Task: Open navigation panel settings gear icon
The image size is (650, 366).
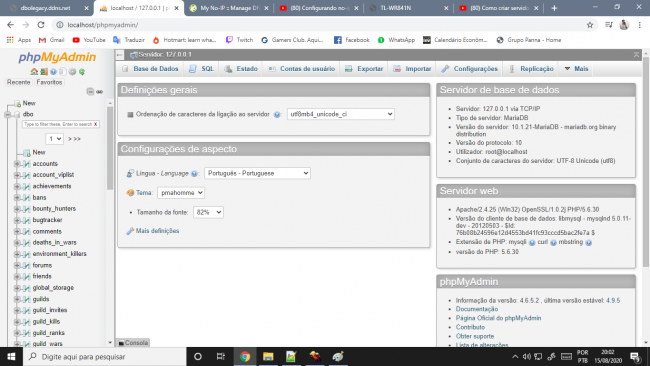Action: 73,72
